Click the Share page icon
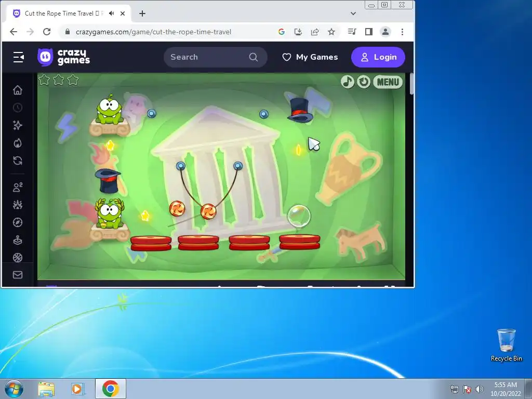Screen dimensions: 532x399 click(x=315, y=32)
